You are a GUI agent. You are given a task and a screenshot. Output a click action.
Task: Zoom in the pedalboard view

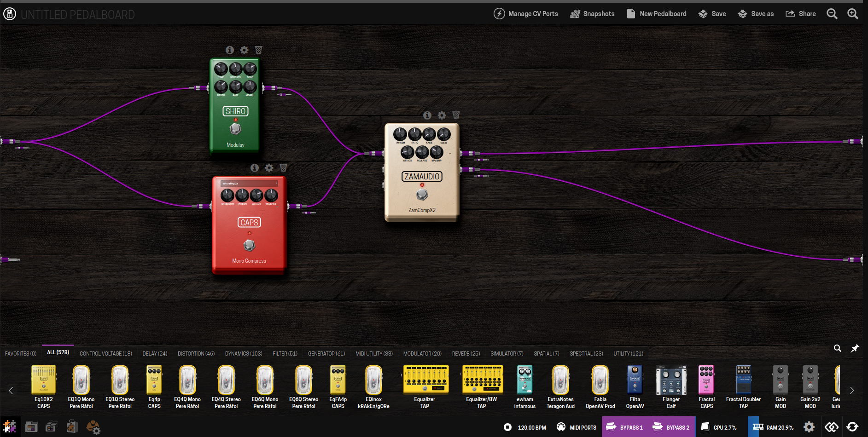pos(853,14)
